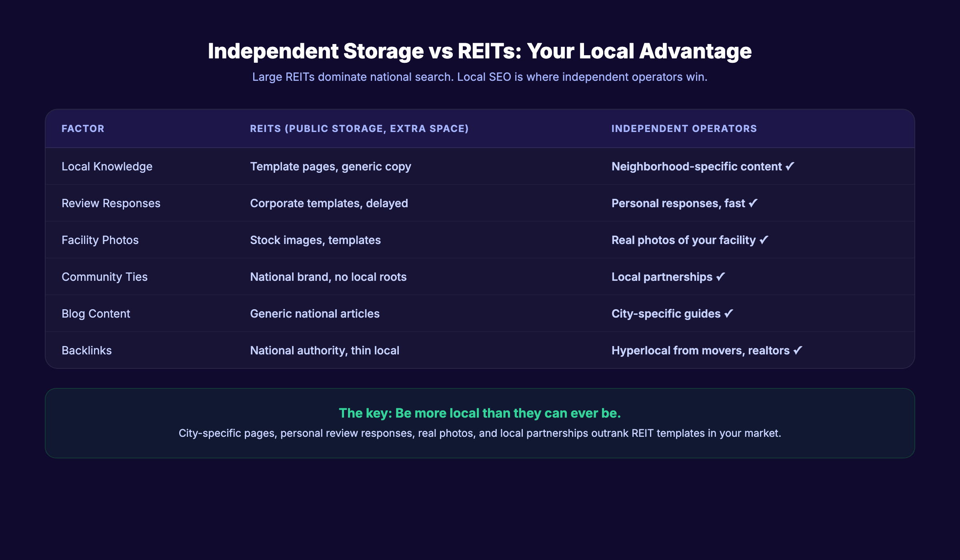Screen dimensions: 960x560
Task: Select the REITS (PUBLIC STORAGE, EXTRA SPACE) header
Action: click(359, 128)
